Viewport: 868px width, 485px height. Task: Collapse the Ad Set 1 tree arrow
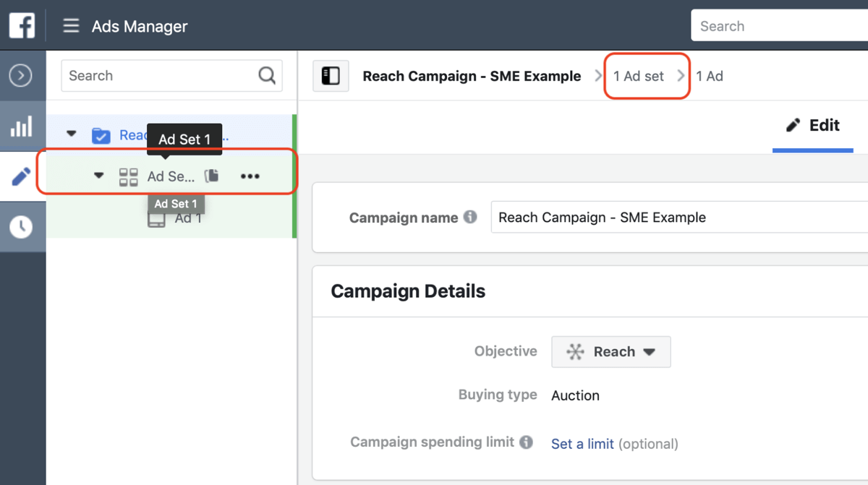99,176
